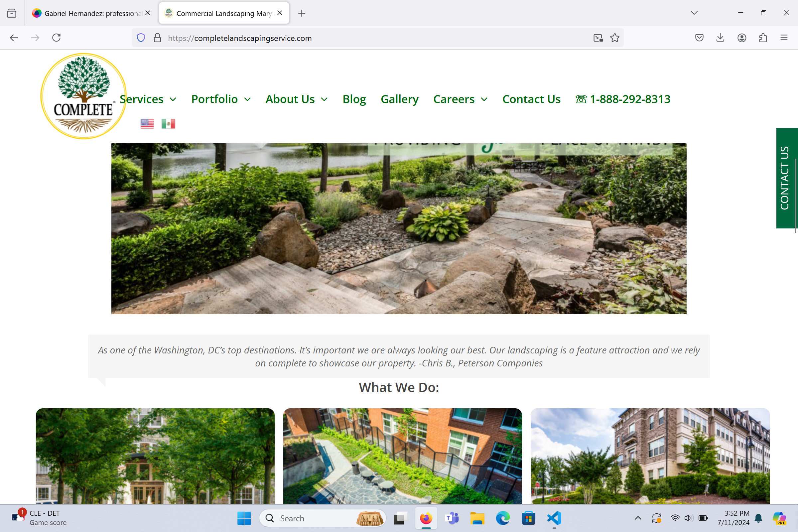Click the tracking protection shield icon

click(141, 38)
